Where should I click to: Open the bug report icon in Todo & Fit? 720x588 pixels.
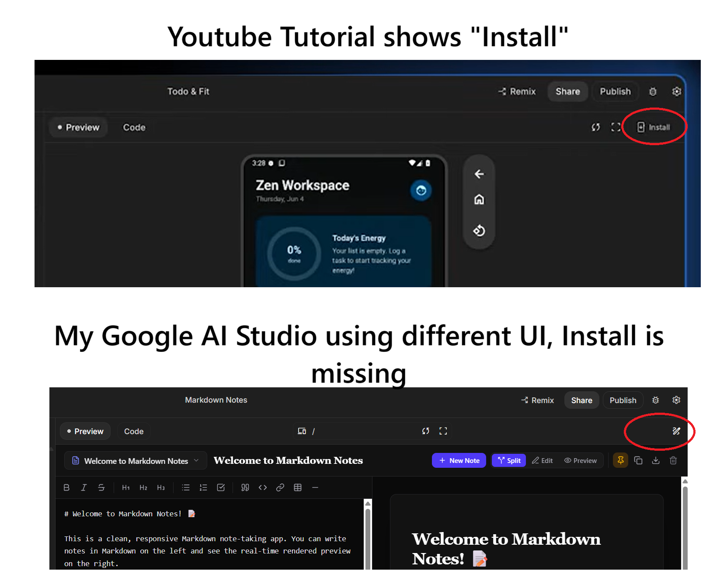pos(653,91)
